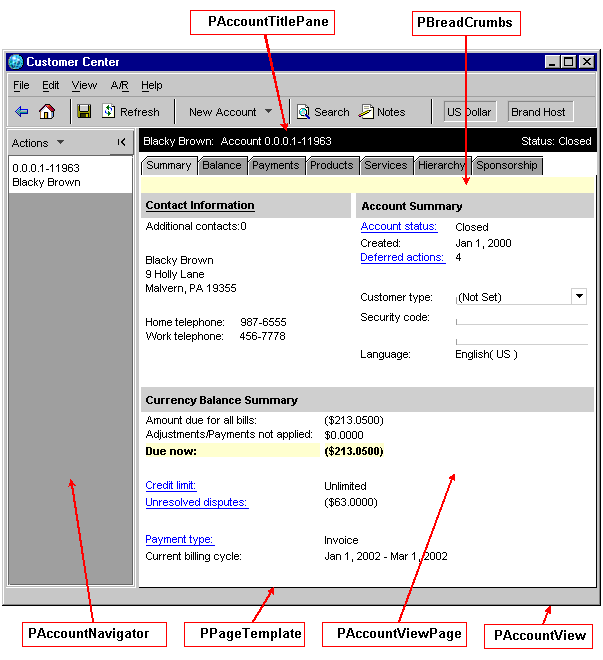This screenshot has height=660, width=603.
Task: Switch to the Services tab
Action: (x=386, y=165)
